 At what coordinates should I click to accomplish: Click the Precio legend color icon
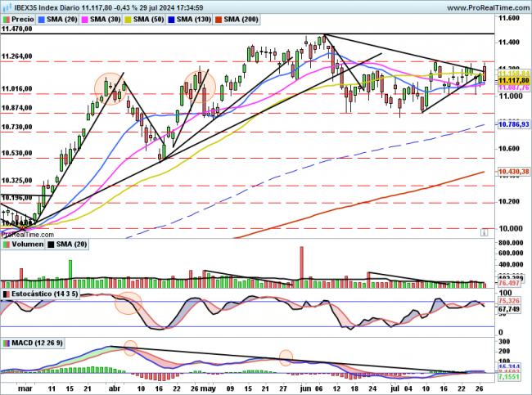click(x=7, y=17)
